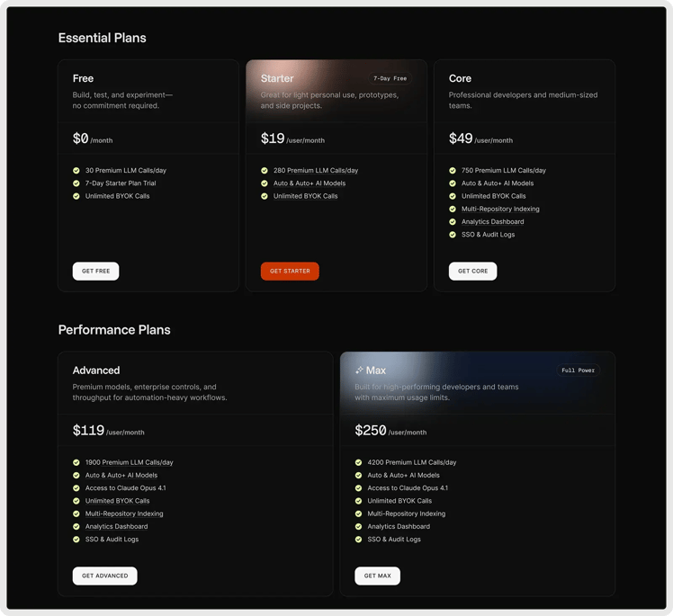Click the '1900 Premium LLM Calls/day' feature text

[x=130, y=462]
